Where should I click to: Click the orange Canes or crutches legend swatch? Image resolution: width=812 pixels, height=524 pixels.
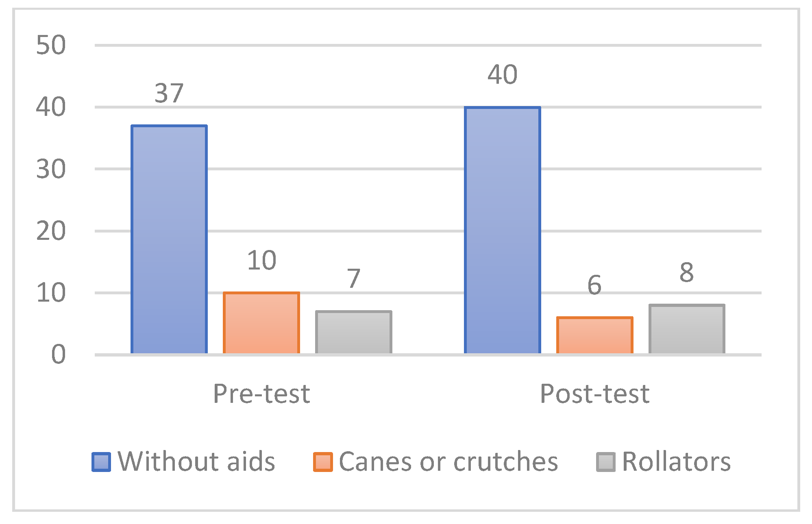click(323, 462)
